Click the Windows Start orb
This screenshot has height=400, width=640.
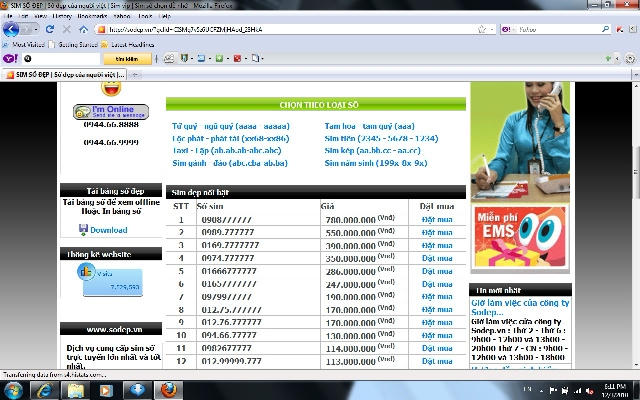(13, 389)
